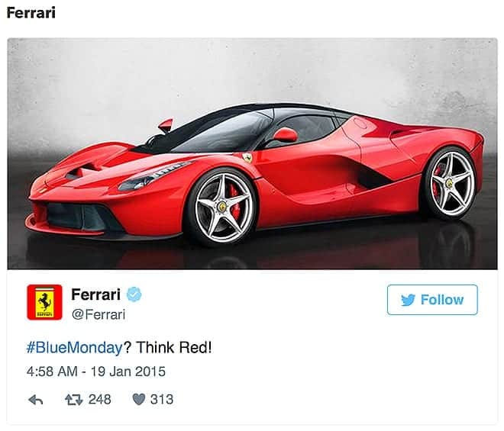Click the Twitter bird icon in Follow
The width and height of the screenshot is (504, 431).
click(409, 300)
